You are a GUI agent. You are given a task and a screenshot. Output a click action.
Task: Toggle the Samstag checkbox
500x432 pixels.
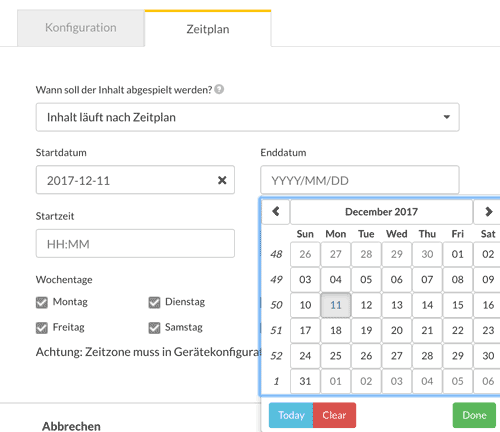pos(154,328)
